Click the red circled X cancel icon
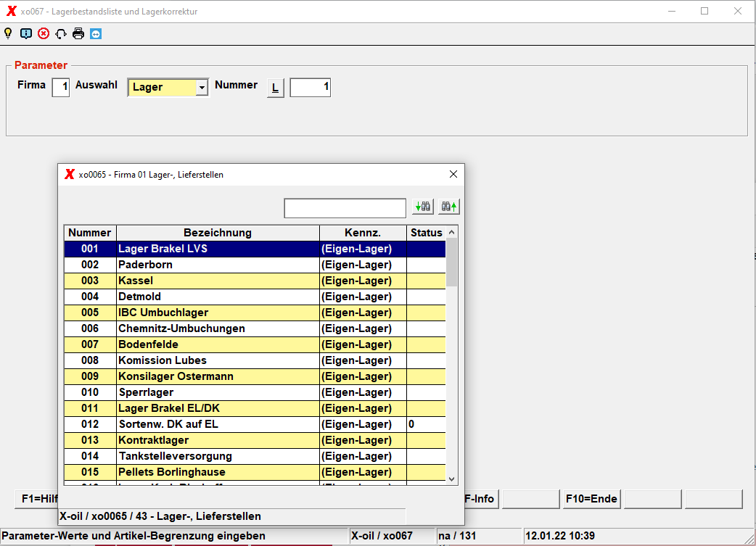The height and width of the screenshot is (546, 756). tap(44, 33)
